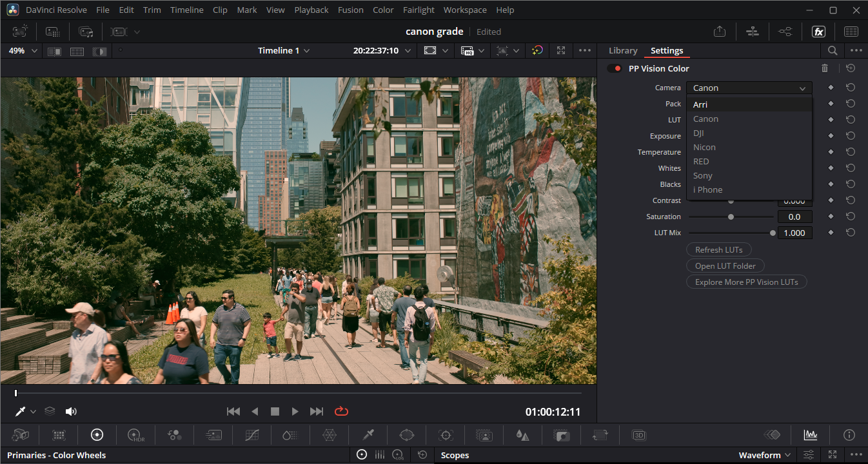Open the Waveform scope type dropdown
This screenshot has width=868, height=464.
tap(765, 455)
